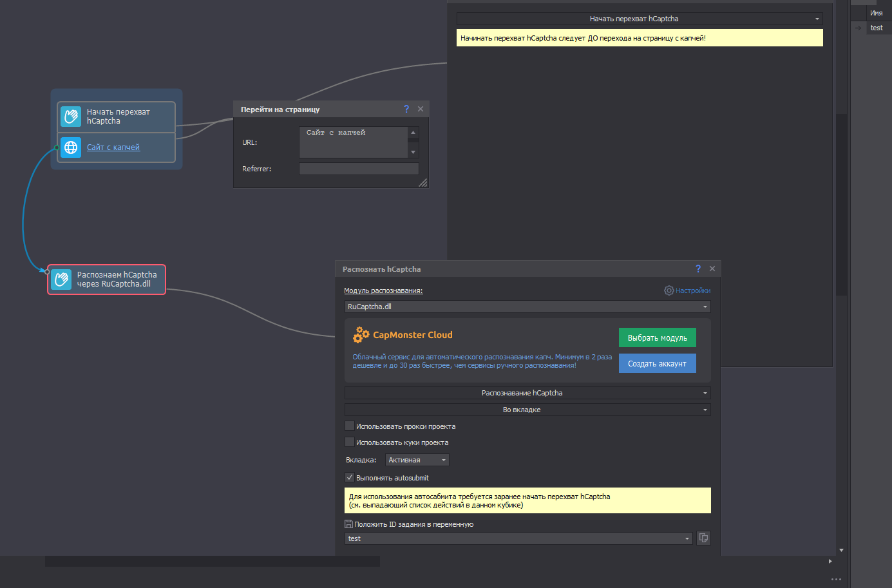Click URL field scroll up arrow

(413, 133)
